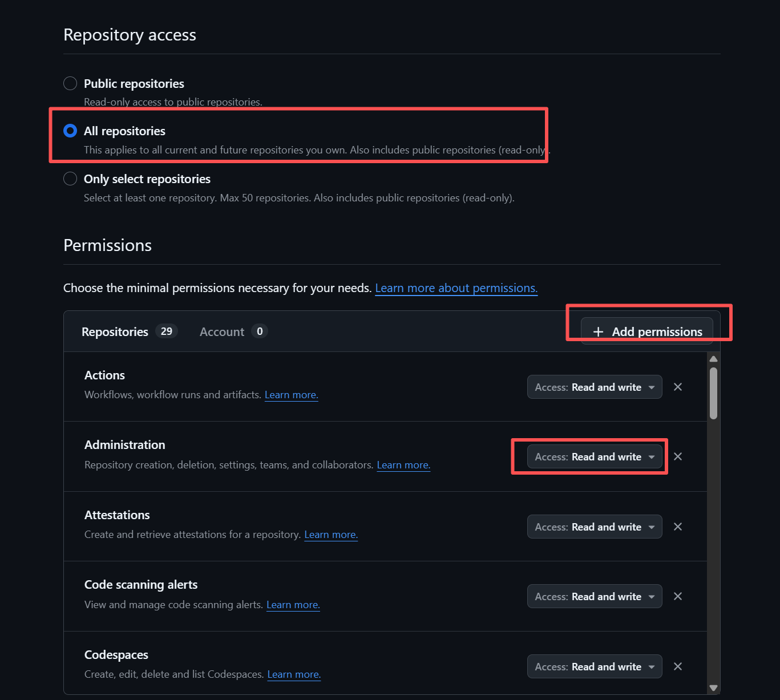
Task: Expand the Codespaces access level dropdown
Action: pyautogui.click(x=594, y=666)
